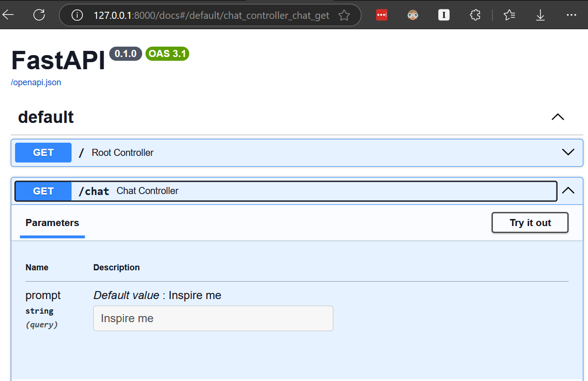Open the red password manager extension
588x381 pixels.
pos(382,15)
